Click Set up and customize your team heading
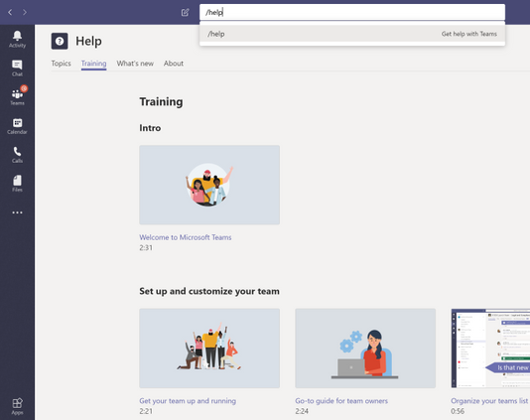The image size is (530, 420). tap(209, 291)
